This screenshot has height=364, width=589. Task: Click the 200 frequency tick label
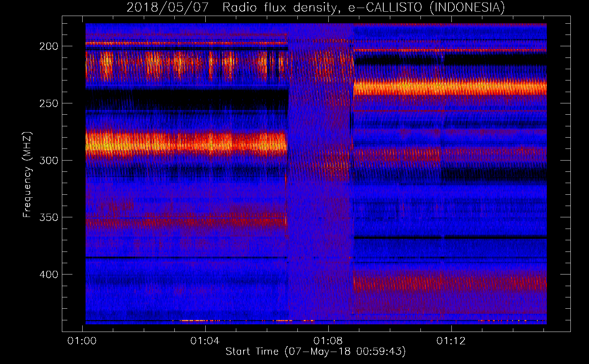49,46
